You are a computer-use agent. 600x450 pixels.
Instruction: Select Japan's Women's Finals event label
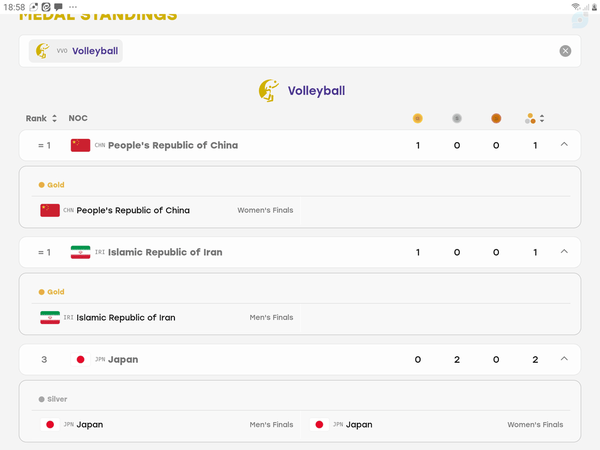(x=535, y=424)
